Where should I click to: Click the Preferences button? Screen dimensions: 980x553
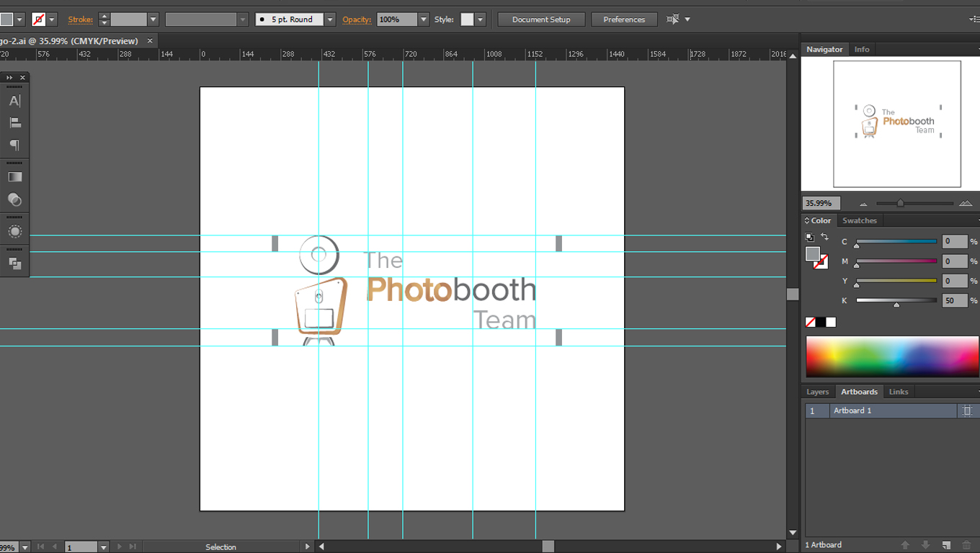tap(624, 19)
